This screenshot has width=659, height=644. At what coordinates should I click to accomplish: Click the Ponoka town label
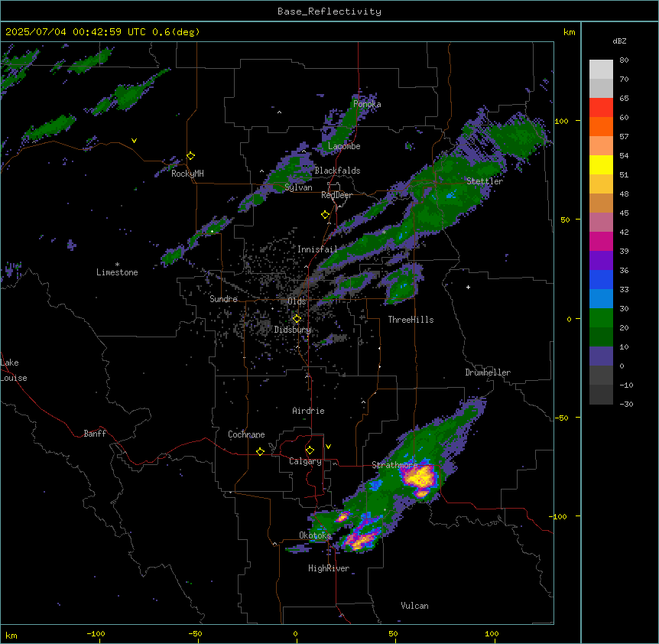[367, 104]
